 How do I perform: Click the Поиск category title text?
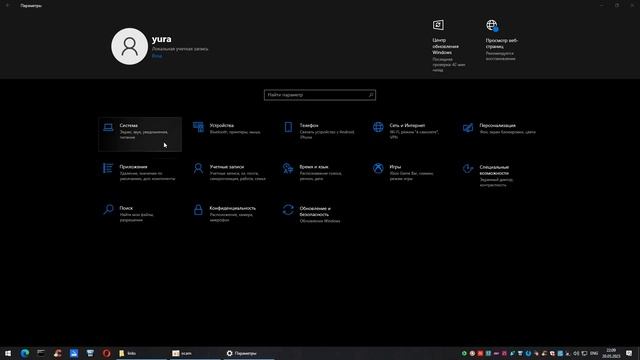pos(126,208)
